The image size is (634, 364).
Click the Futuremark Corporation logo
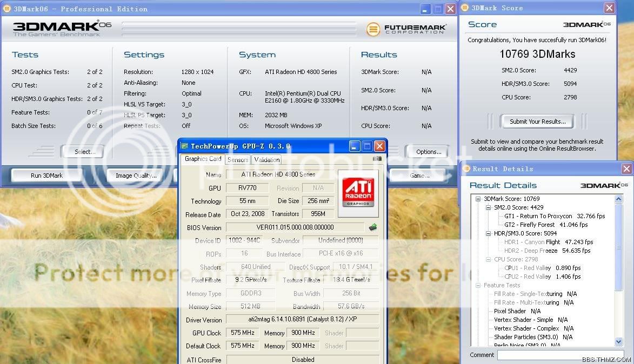click(406, 29)
